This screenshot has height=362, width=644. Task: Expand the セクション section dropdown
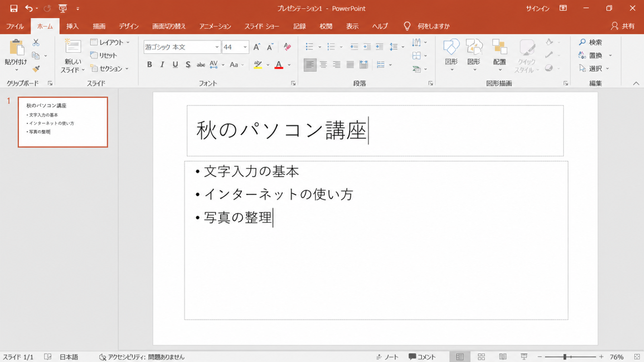[127, 69]
